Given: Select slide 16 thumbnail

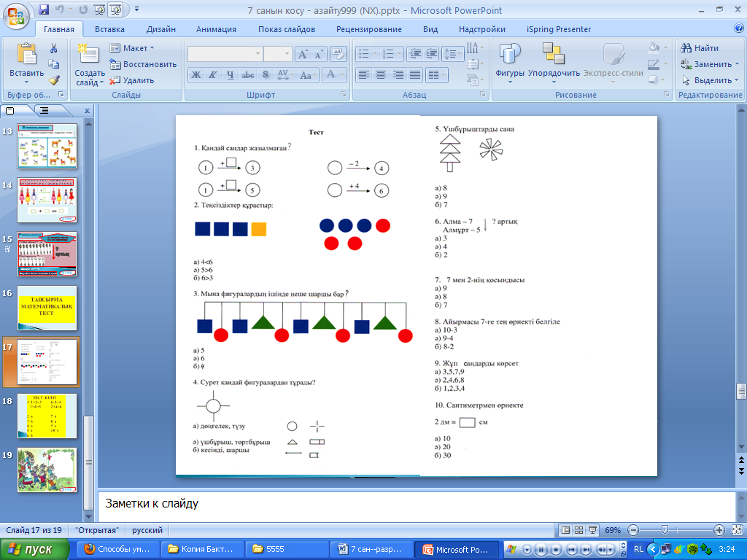Looking at the screenshot, I should (47, 308).
